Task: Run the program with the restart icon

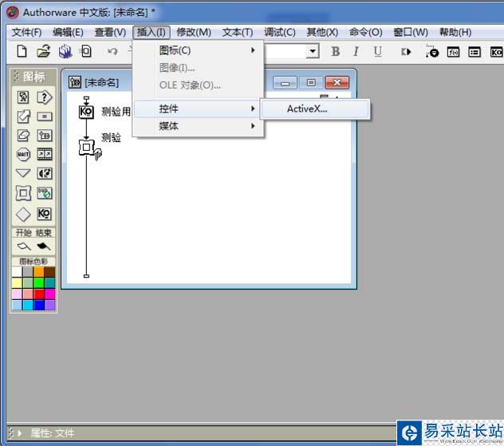Action: [406, 52]
